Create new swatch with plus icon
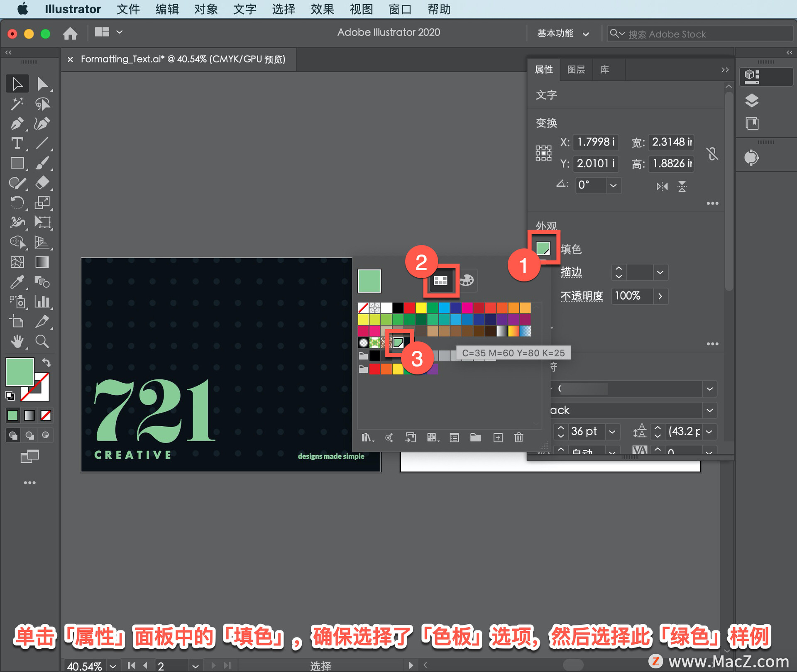Viewport: 797px width, 672px height. (498, 437)
